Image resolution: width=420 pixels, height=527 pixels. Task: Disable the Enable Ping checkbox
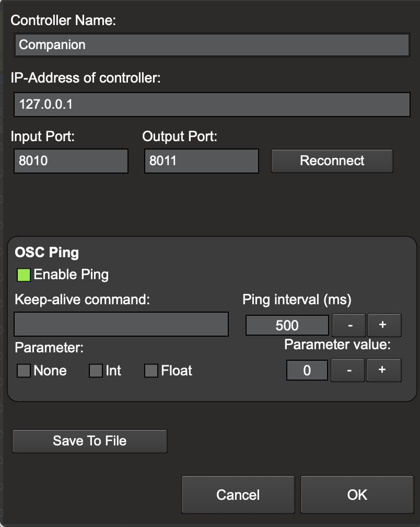pyautogui.click(x=24, y=274)
